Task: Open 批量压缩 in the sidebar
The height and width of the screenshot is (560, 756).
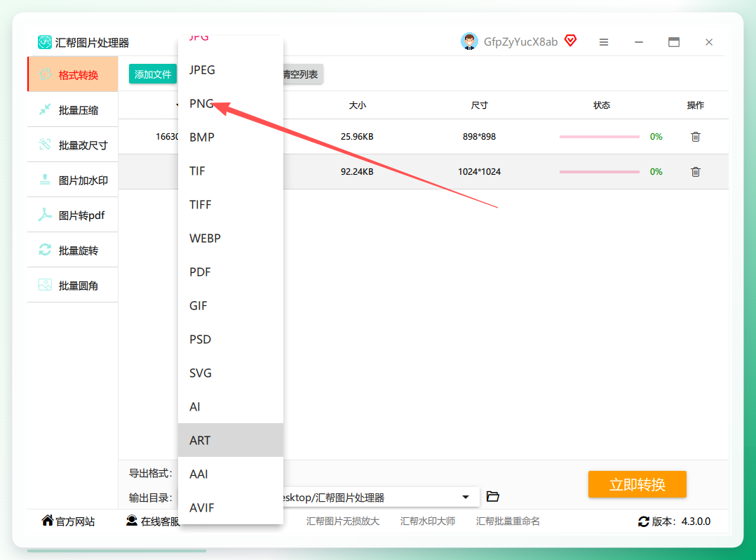Action: pyautogui.click(x=73, y=110)
